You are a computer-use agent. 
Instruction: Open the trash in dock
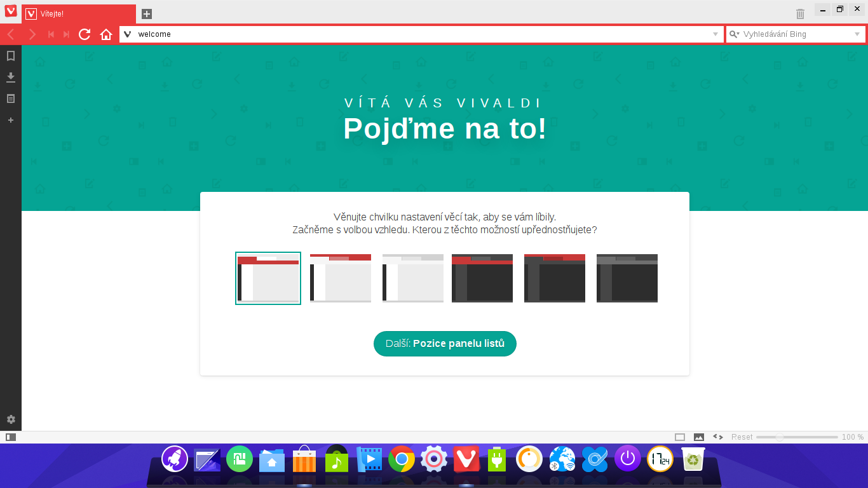coord(693,459)
